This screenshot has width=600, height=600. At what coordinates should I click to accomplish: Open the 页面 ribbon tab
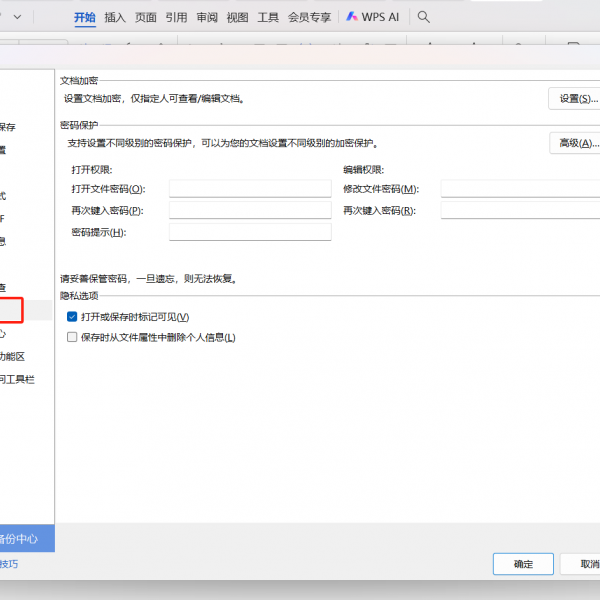tap(146, 17)
